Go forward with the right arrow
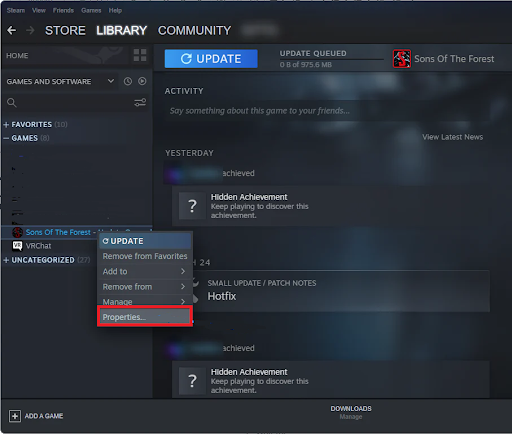The image size is (512, 434). [x=30, y=31]
